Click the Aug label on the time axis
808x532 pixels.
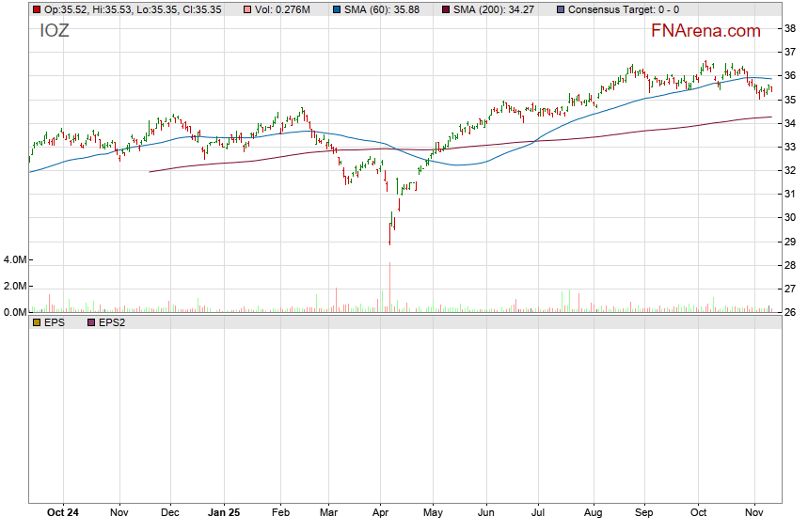pos(593,514)
